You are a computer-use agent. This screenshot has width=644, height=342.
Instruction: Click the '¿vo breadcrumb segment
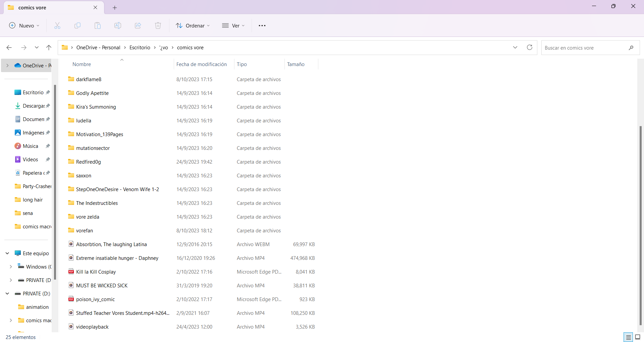coord(164,48)
